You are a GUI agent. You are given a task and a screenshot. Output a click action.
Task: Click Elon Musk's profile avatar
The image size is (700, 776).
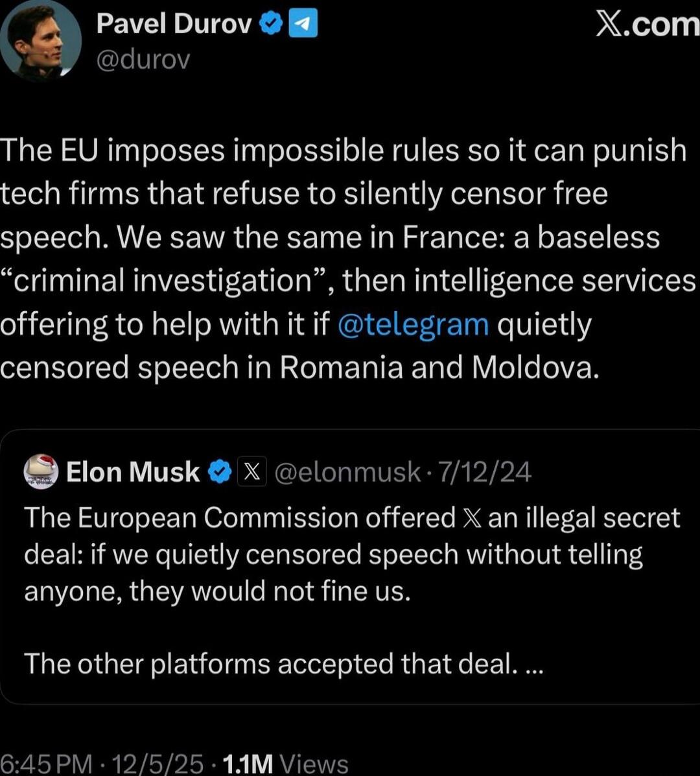40,471
